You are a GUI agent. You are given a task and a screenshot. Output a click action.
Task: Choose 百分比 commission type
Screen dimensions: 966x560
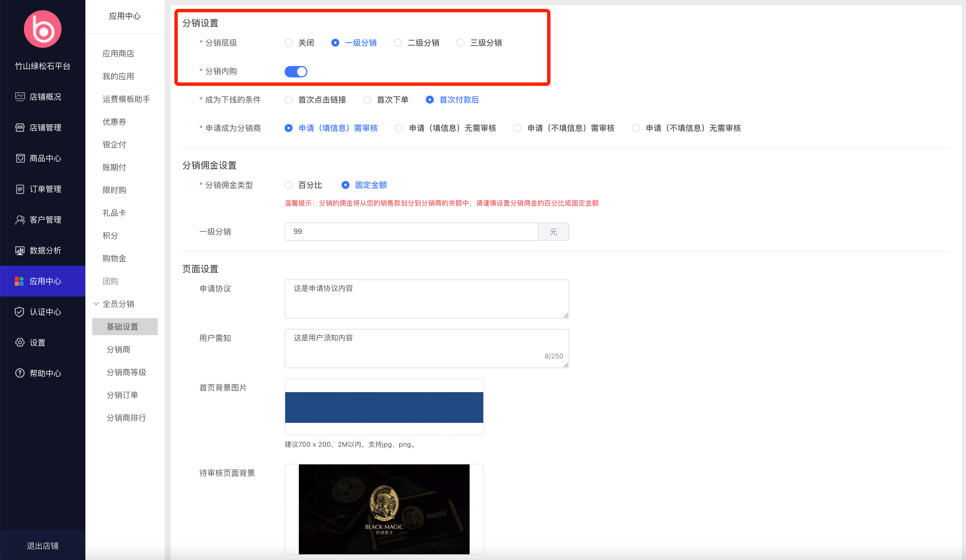pyautogui.click(x=289, y=185)
